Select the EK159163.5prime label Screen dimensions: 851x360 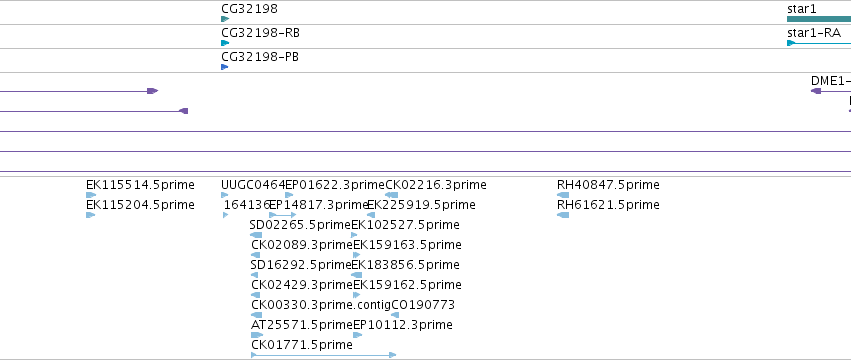pyautogui.click(x=407, y=245)
